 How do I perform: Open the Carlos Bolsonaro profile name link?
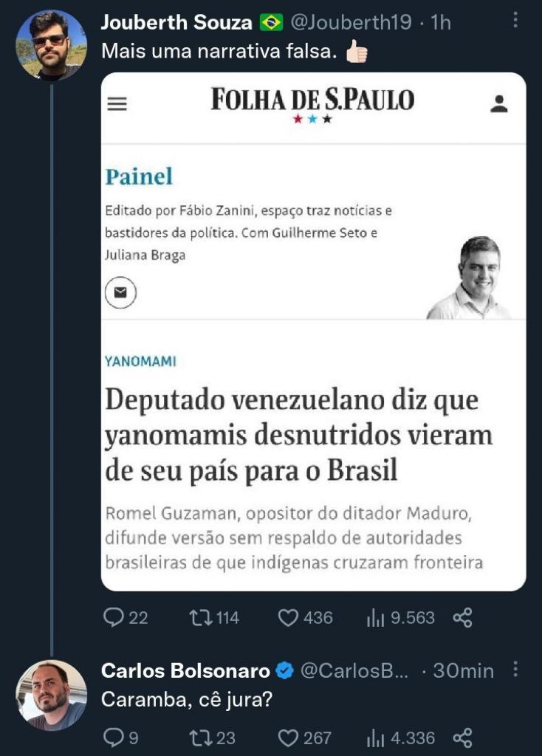pos(185,670)
